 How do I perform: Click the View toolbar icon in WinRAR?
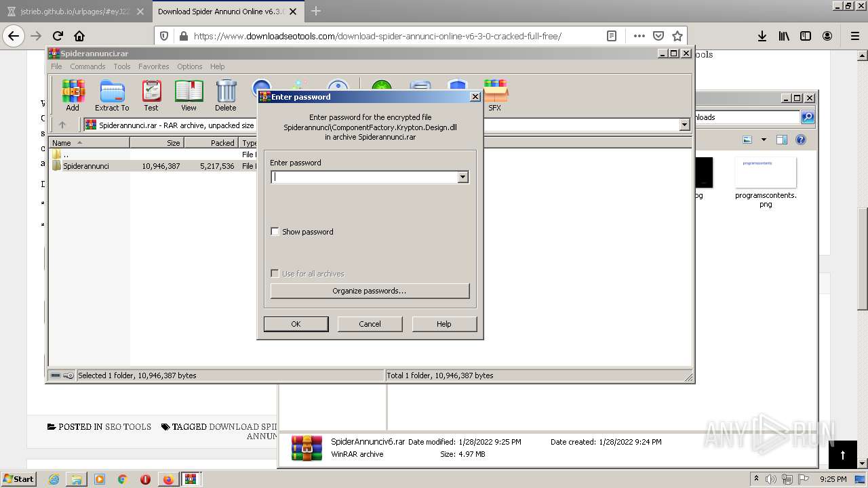coord(189,95)
